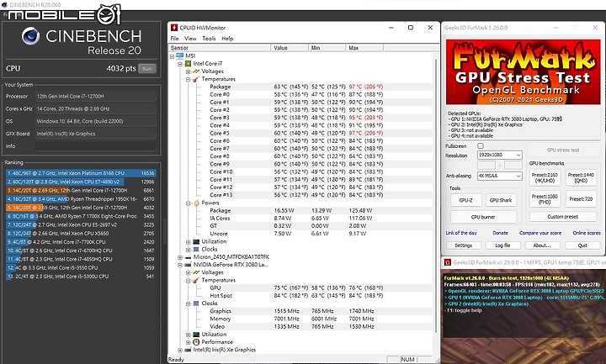Image resolution: width=606 pixels, height=364 pixels.
Task: Open the Resolution dropdown in FurMark
Action: coord(500,155)
